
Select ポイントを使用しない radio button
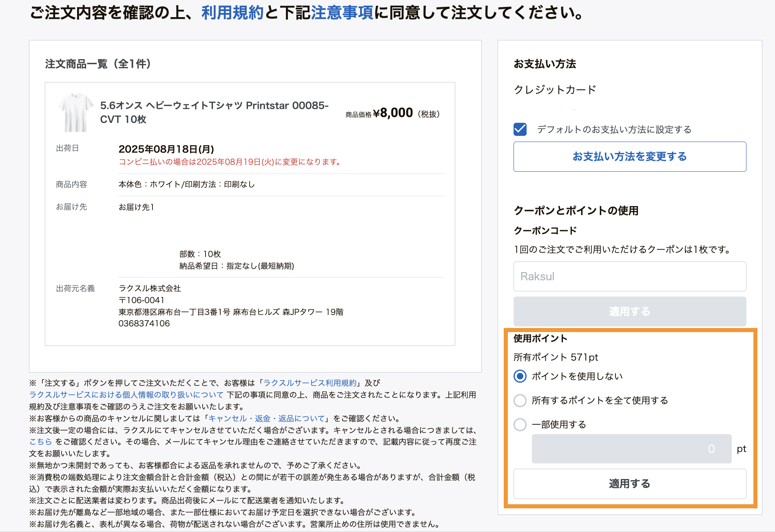point(520,376)
